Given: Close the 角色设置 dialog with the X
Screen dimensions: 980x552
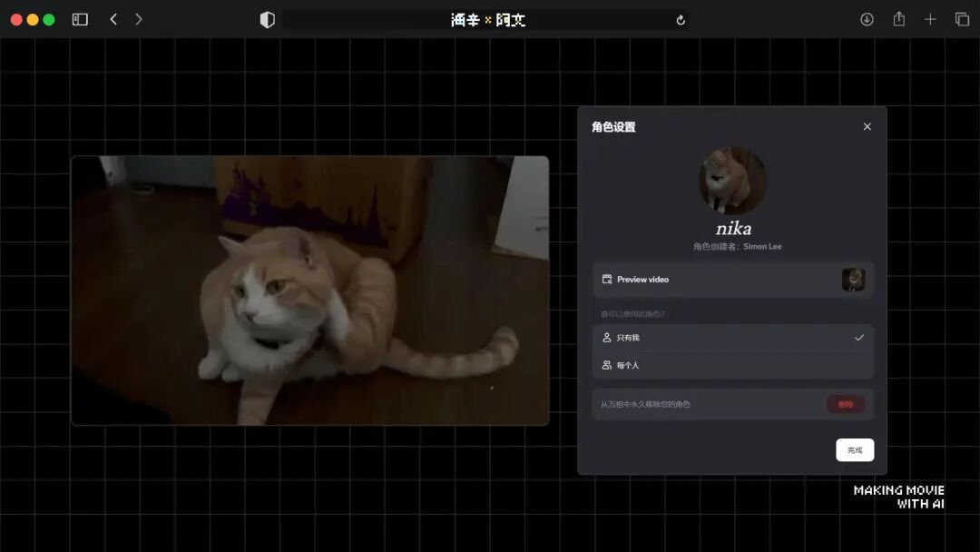Looking at the screenshot, I should (x=867, y=126).
